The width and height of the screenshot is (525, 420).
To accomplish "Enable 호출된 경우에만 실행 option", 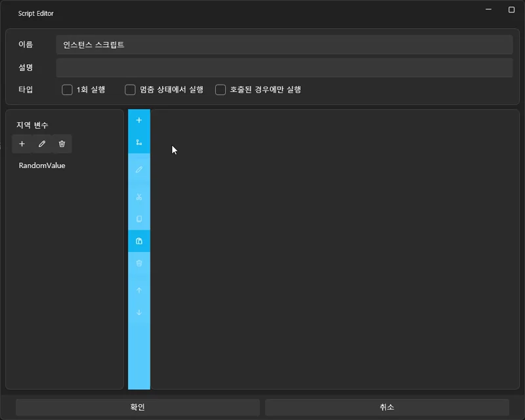I will (220, 89).
